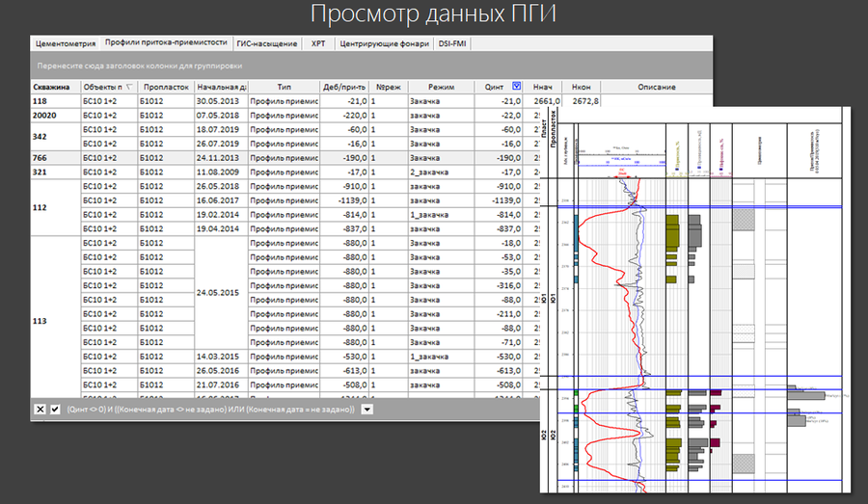This screenshot has width=868, height=504.
Task: Select well 118 in the Скважина column
Action: tap(55, 101)
